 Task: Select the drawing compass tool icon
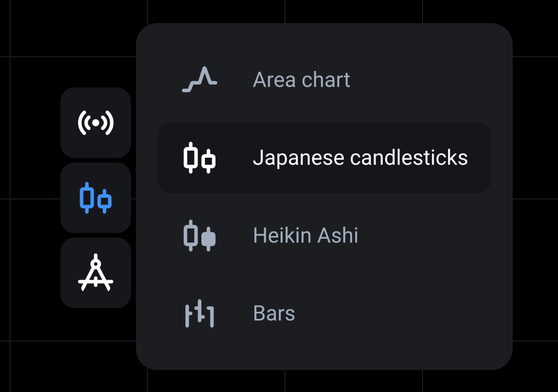coord(95,273)
